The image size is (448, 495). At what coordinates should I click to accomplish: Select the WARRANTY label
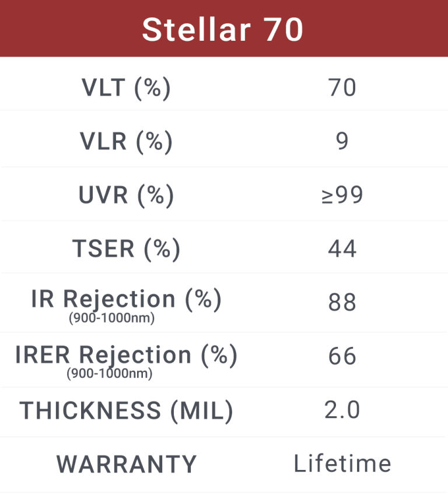(x=126, y=464)
